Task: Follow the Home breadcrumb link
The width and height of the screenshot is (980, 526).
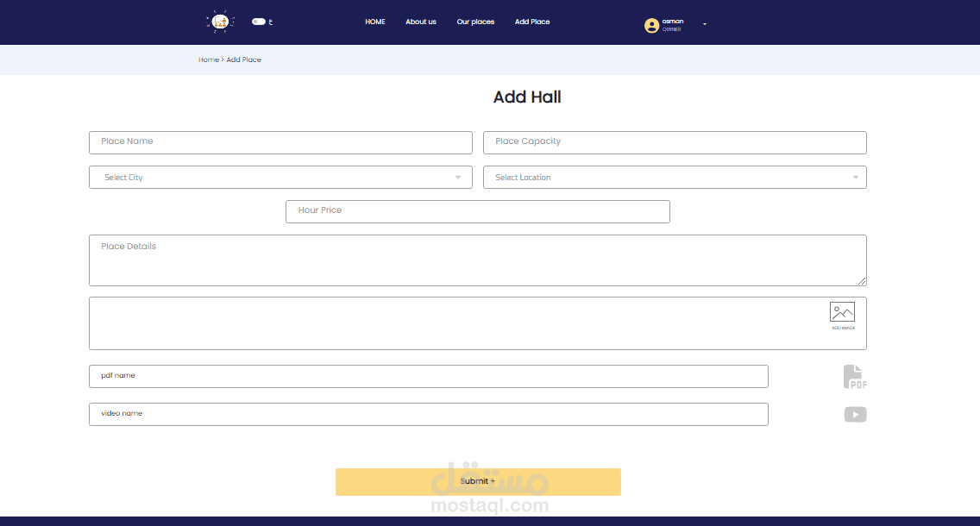Action: 208,60
